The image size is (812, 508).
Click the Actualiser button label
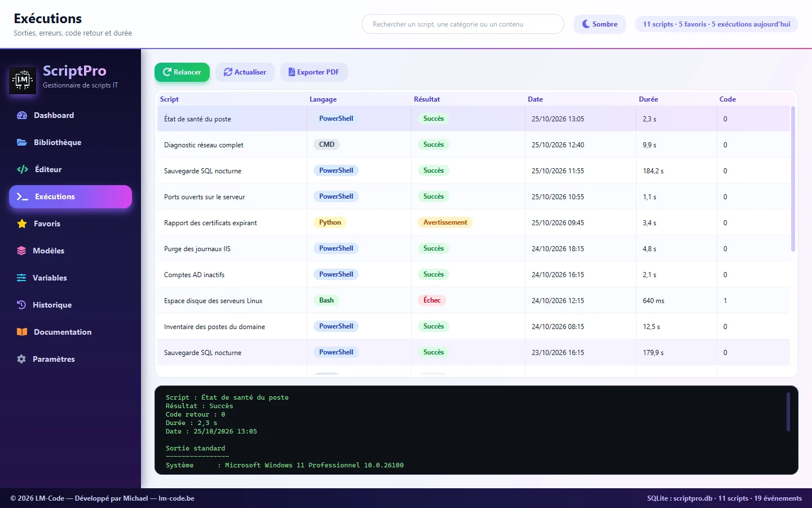[x=250, y=72]
